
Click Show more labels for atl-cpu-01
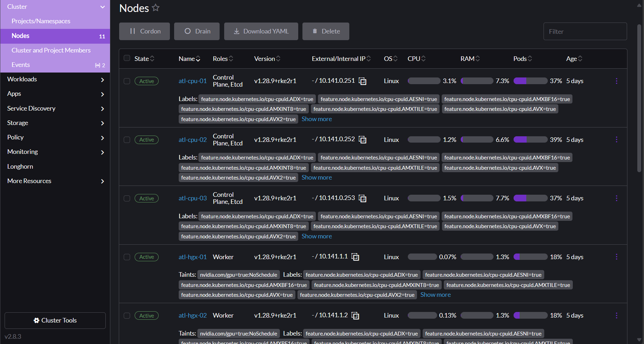coord(316,119)
